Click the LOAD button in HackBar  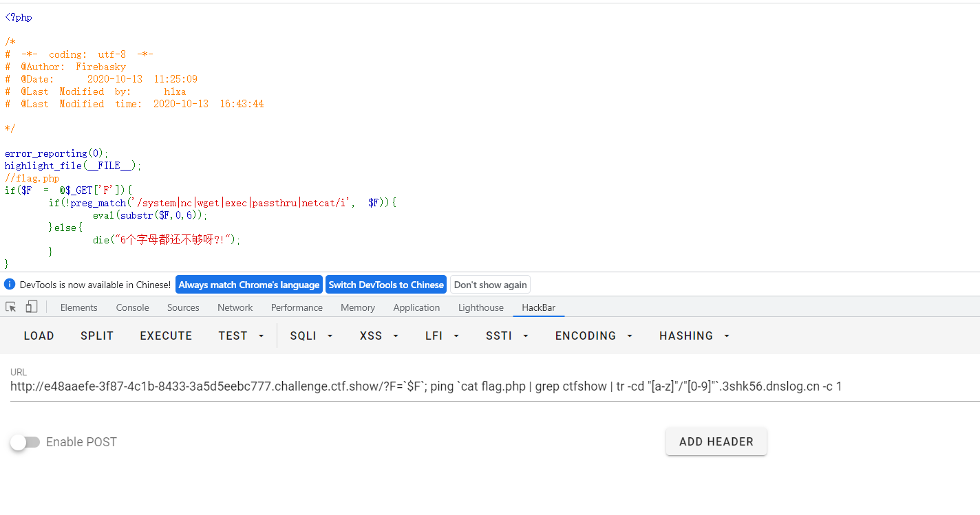(39, 336)
